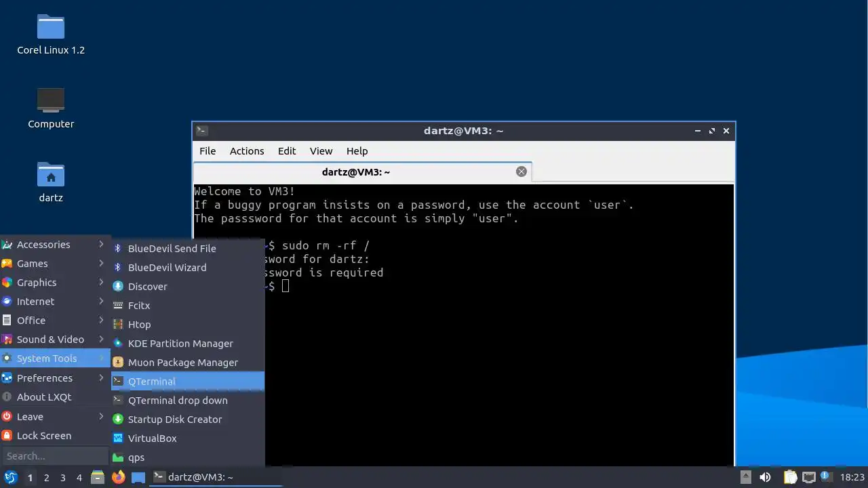Launch Startup Disk Creator
Viewport: 868px width, 488px height.
[188, 420]
